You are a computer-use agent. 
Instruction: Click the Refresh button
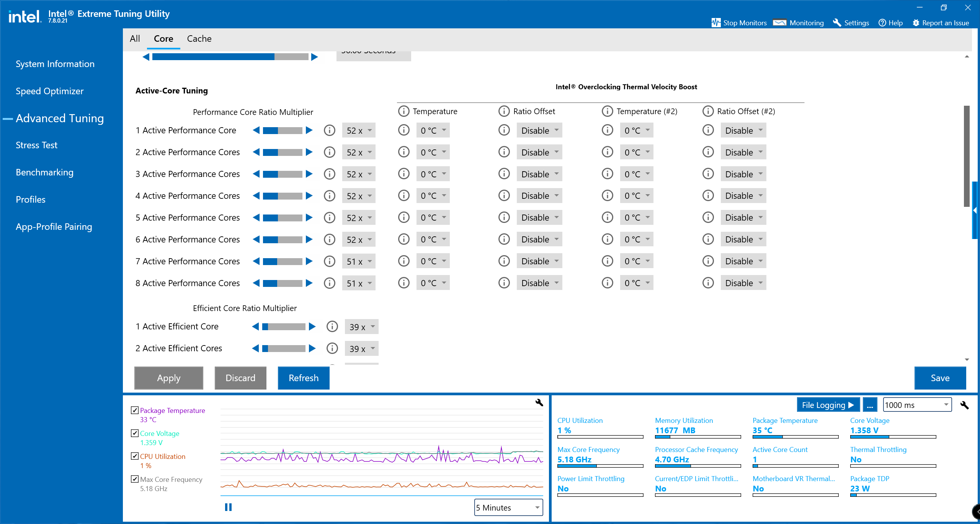click(x=303, y=378)
